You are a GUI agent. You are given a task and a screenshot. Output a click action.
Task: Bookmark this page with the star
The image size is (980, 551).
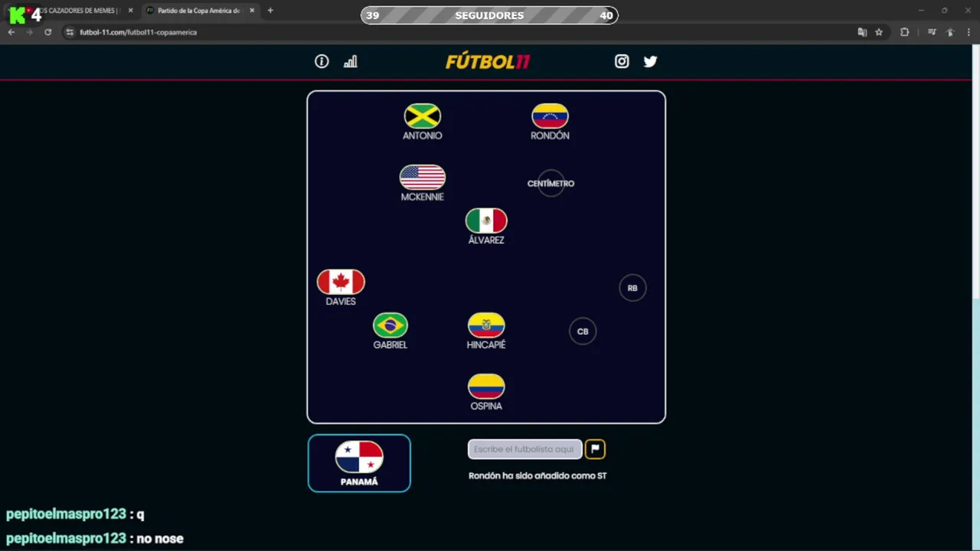click(879, 32)
